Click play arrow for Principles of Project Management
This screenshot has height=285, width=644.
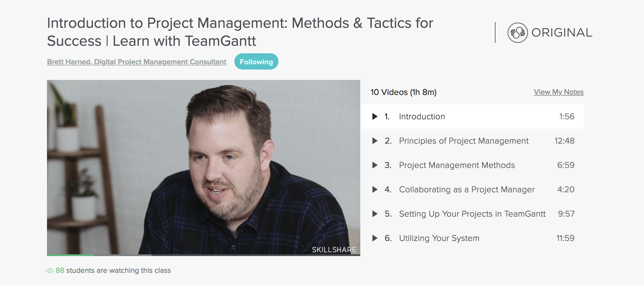[x=375, y=141]
